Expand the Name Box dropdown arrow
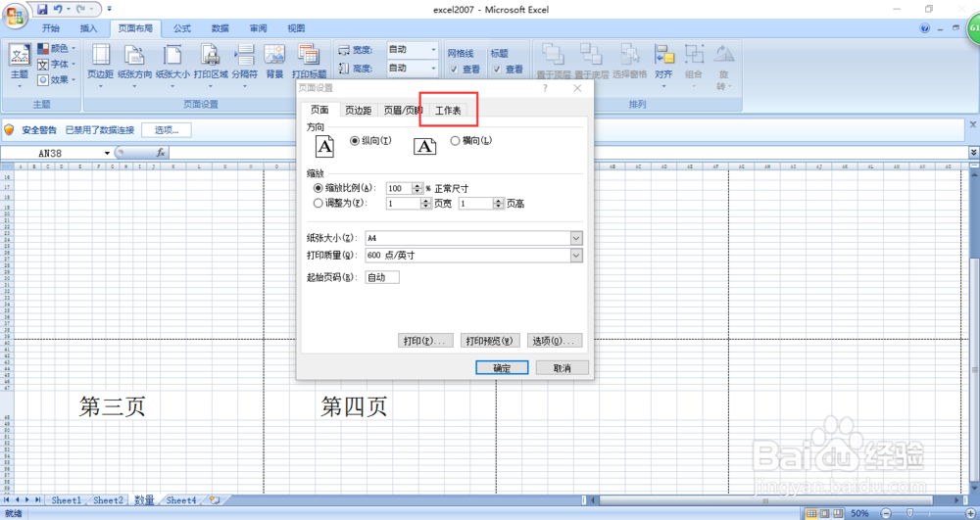 pyautogui.click(x=107, y=153)
